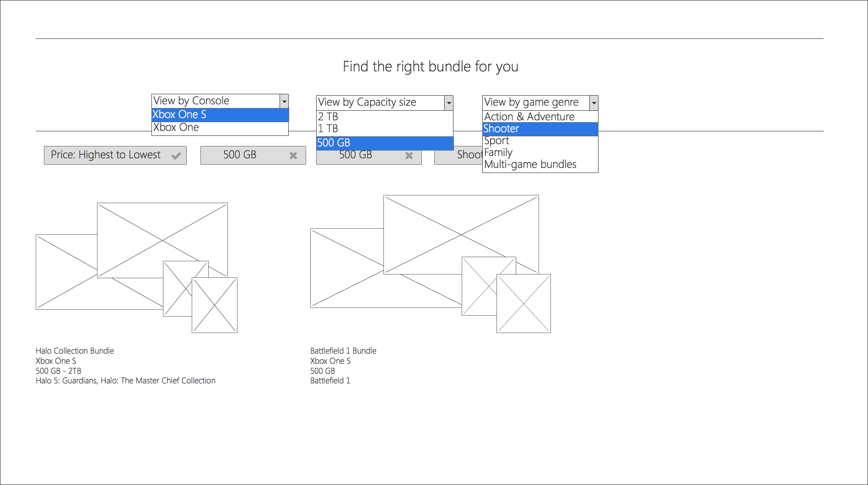Open the View by Console dropdown arrow
The image size is (868, 485).
[x=284, y=101]
